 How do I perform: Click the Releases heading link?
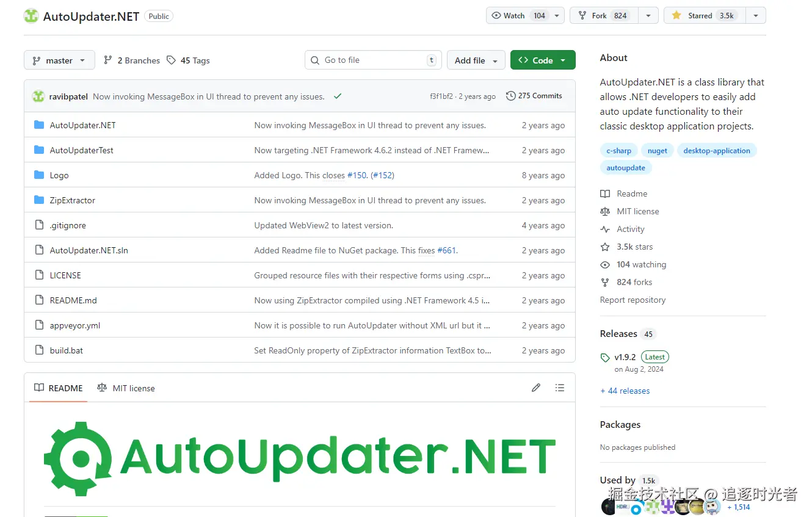618,334
